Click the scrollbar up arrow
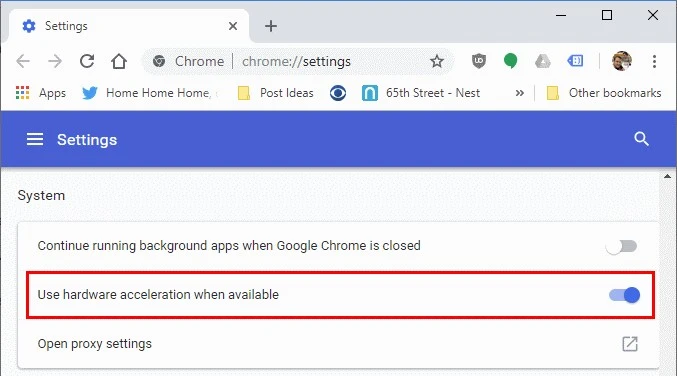This screenshot has width=677, height=376. coord(668,176)
